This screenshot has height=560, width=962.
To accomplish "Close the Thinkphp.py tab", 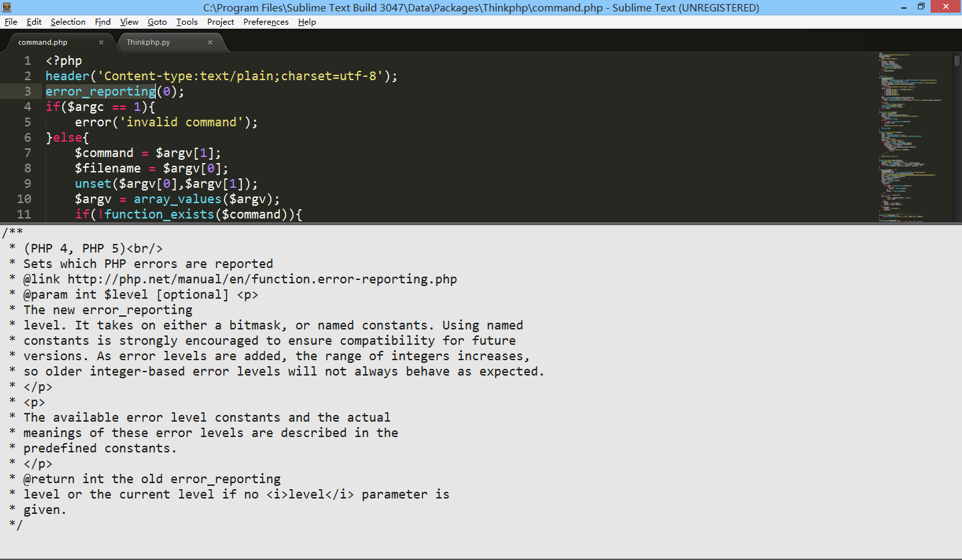I will pyautogui.click(x=210, y=42).
